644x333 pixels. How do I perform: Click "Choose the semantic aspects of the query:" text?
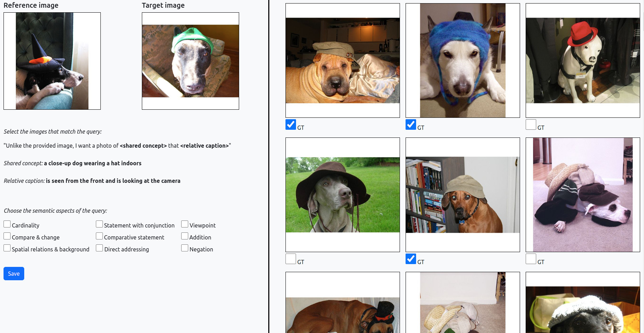55,211
